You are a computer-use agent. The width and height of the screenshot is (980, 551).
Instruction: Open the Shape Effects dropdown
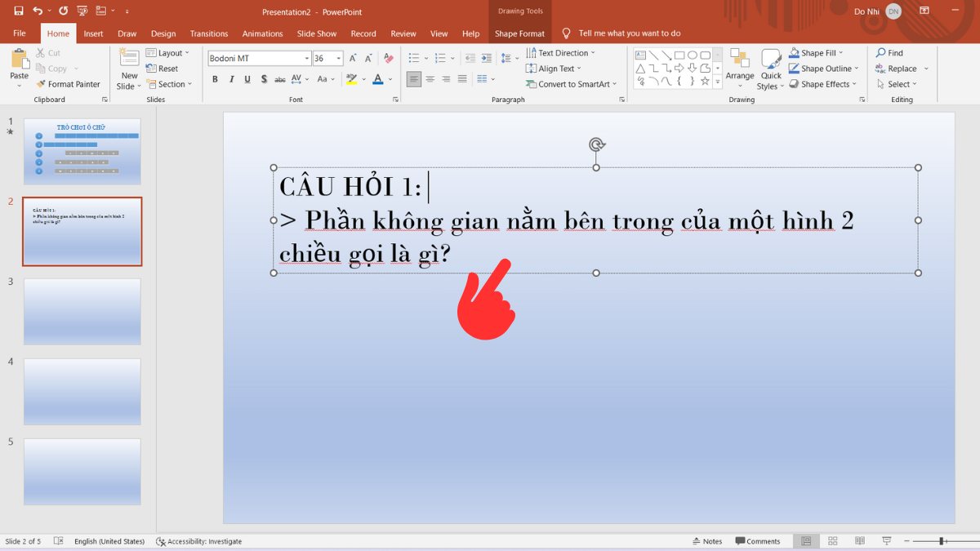[x=822, y=84]
